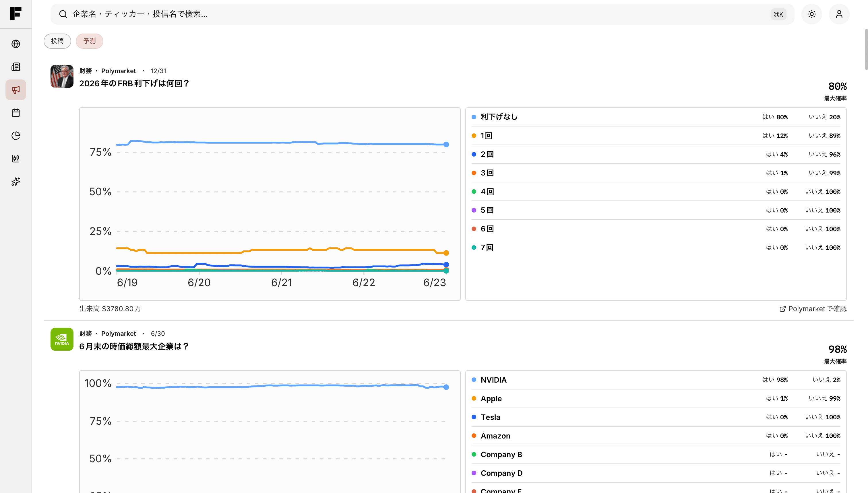Click the purple 5回 legend dot
The image size is (868, 493).
474,210
